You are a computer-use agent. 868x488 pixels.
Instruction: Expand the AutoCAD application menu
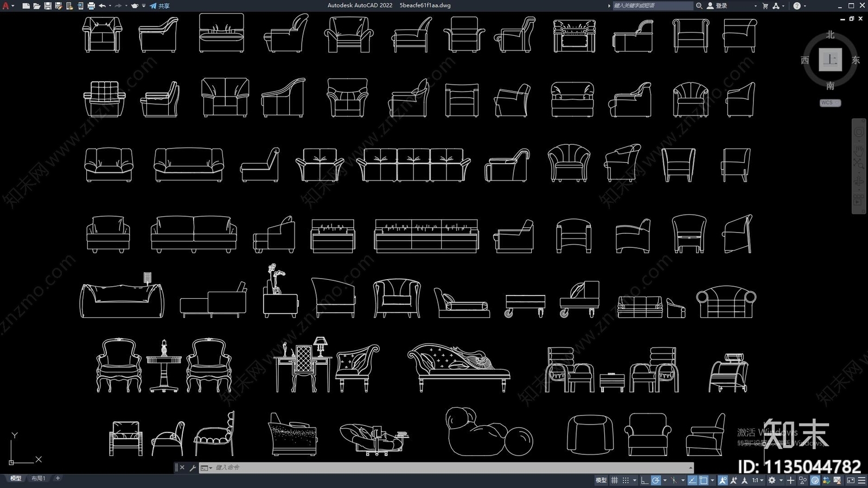coord(7,6)
